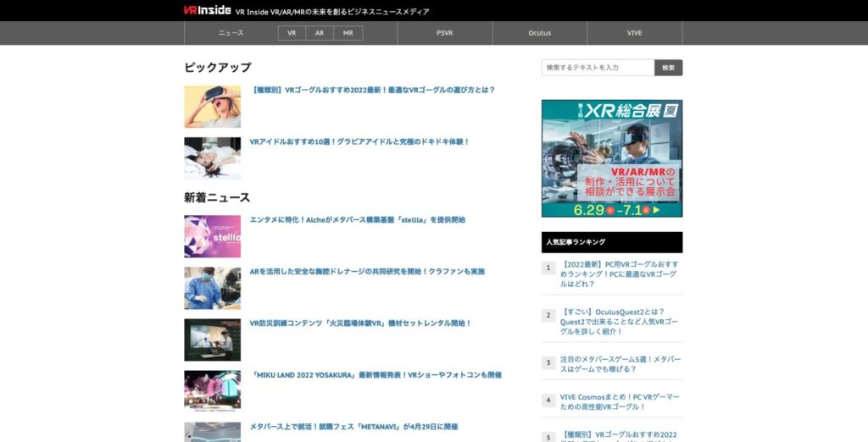
Task: Open 【種類別】VRゴーグルおすすめ2022最新 pickup article link
Action: [372, 90]
